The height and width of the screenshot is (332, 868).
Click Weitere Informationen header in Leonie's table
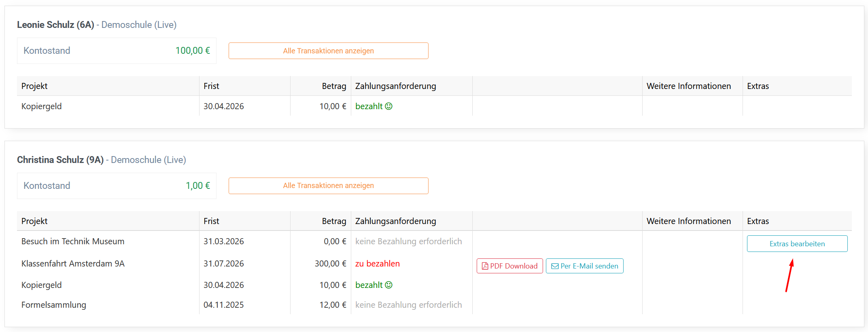(x=688, y=86)
